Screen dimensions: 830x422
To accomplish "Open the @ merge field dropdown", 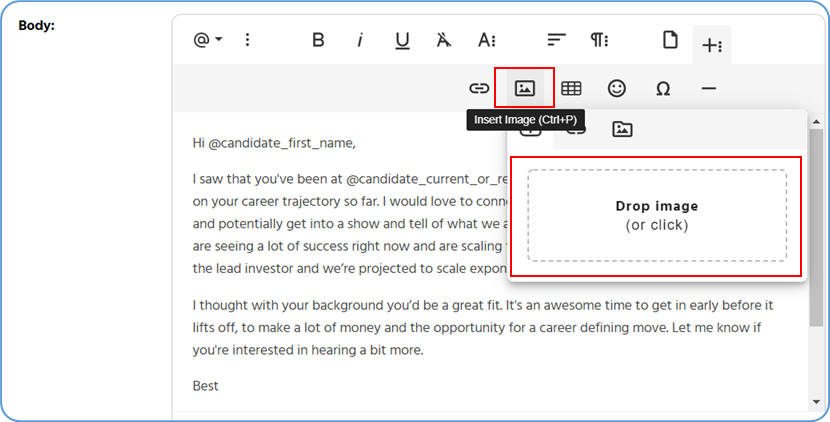I will click(x=207, y=41).
